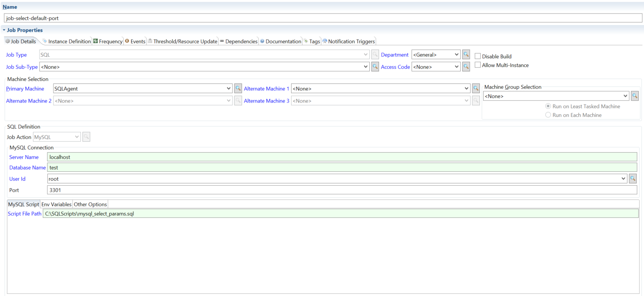Open Primary Machine lookup magnifier

click(x=238, y=89)
